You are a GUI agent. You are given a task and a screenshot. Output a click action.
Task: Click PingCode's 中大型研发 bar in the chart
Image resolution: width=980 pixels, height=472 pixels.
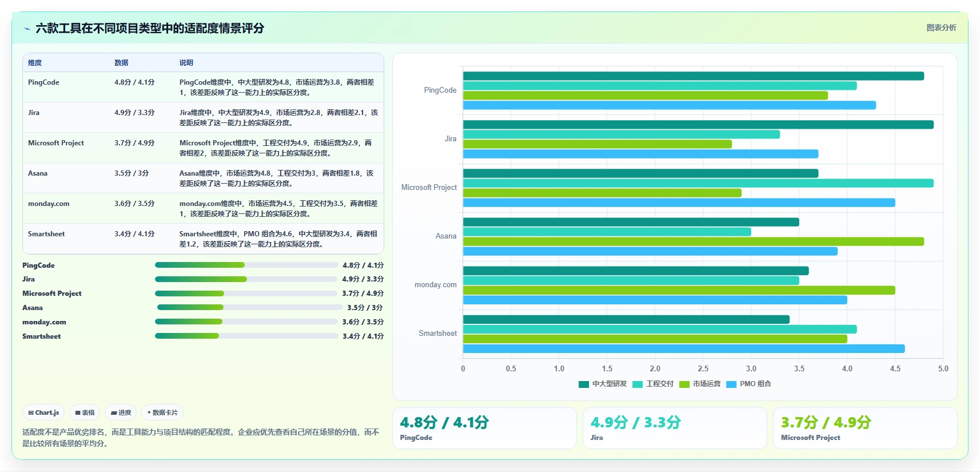pyautogui.click(x=694, y=76)
